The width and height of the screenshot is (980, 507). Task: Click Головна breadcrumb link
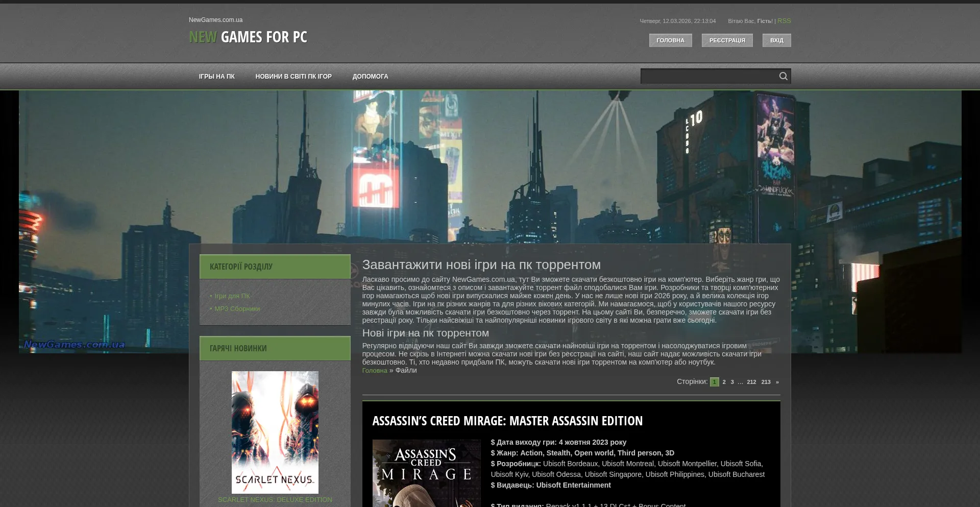click(375, 371)
